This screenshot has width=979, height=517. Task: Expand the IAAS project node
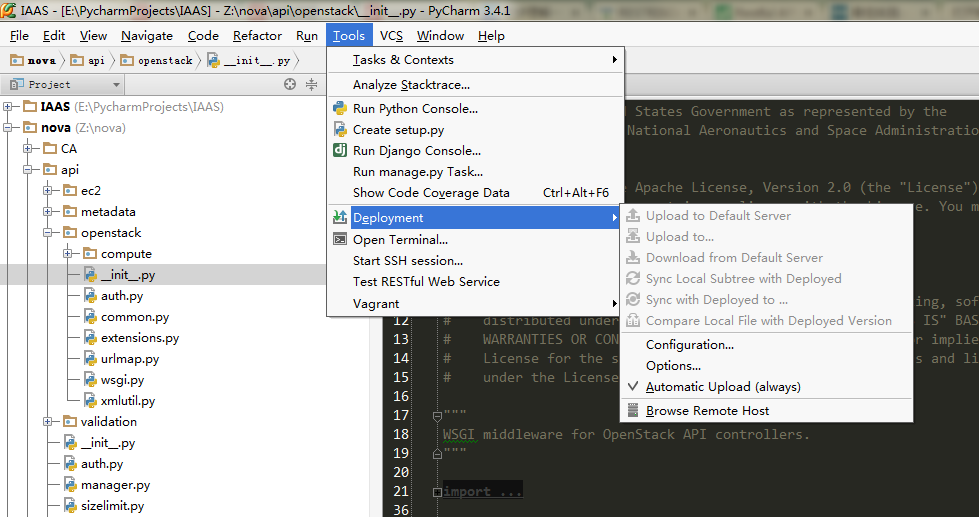(8, 107)
